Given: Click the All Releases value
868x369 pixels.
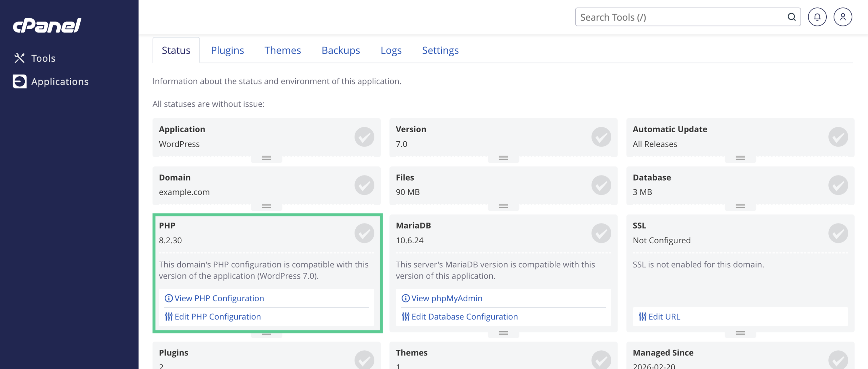Looking at the screenshot, I should click(655, 144).
